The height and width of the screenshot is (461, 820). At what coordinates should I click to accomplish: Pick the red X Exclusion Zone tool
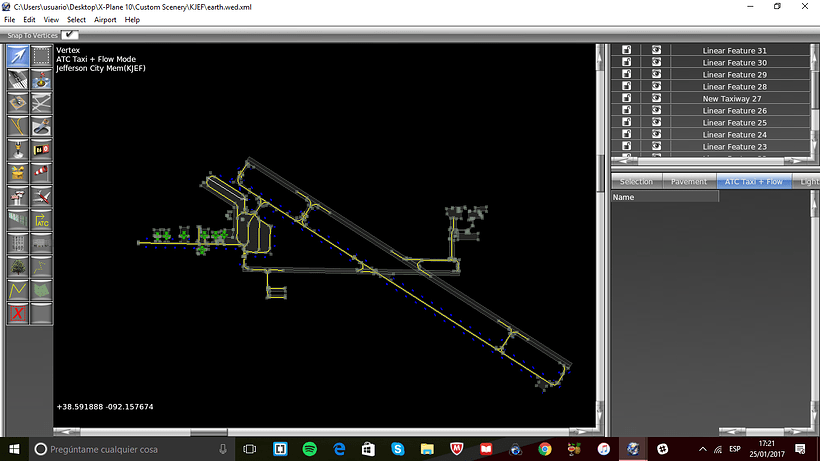pyautogui.click(x=18, y=314)
